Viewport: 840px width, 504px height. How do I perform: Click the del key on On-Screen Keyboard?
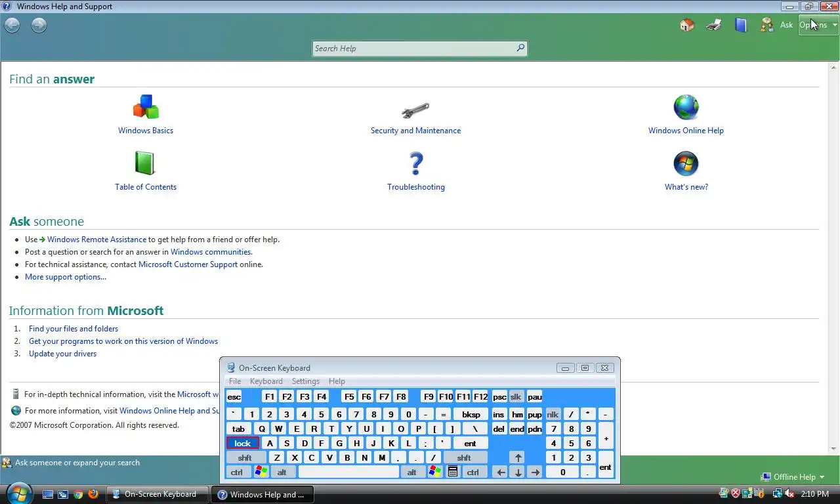pyautogui.click(x=499, y=429)
